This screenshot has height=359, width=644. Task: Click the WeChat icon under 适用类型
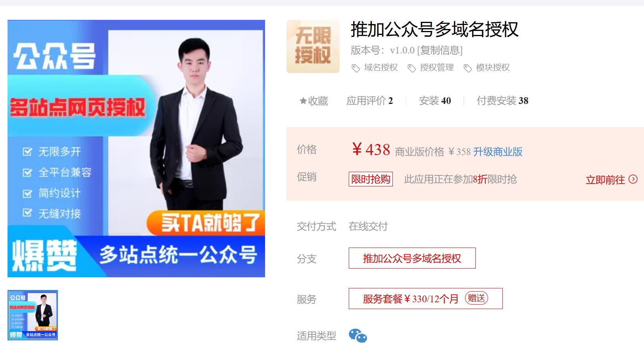tap(358, 336)
